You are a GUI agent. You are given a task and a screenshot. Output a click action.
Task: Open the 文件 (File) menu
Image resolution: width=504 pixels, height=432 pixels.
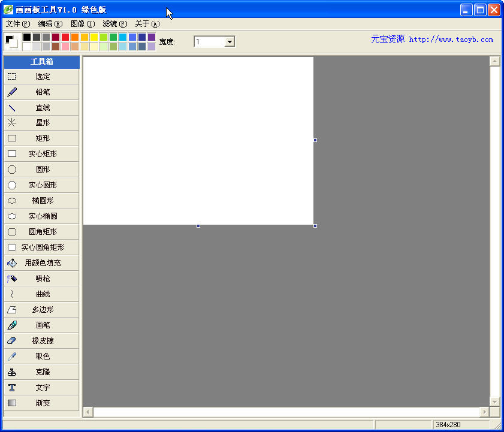[x=15, y=23]
